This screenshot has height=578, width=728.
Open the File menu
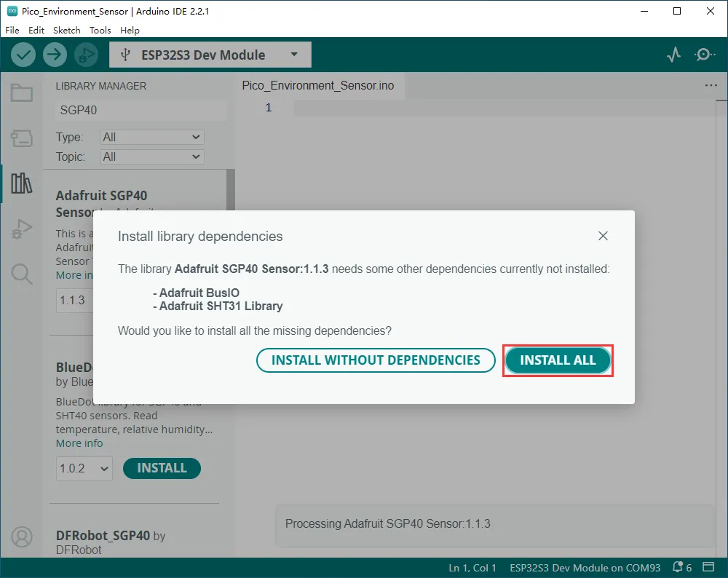12,30
